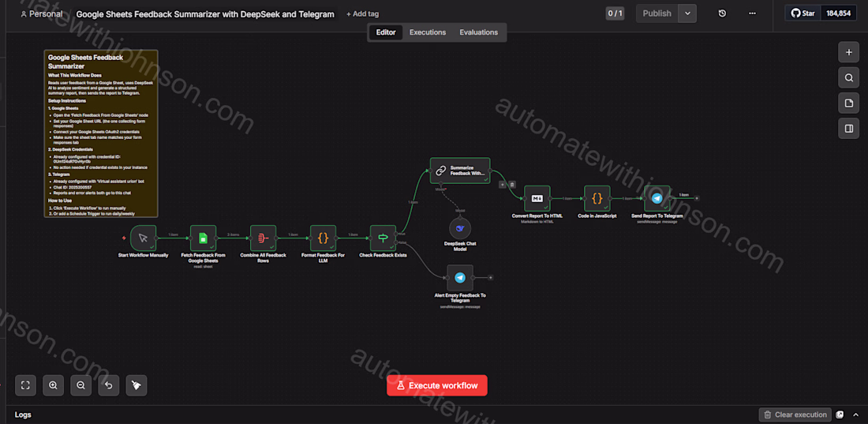The width and height of the screenshot is (868, 424).
Task: Click the 184,854 star count
Action: point(837,13)
